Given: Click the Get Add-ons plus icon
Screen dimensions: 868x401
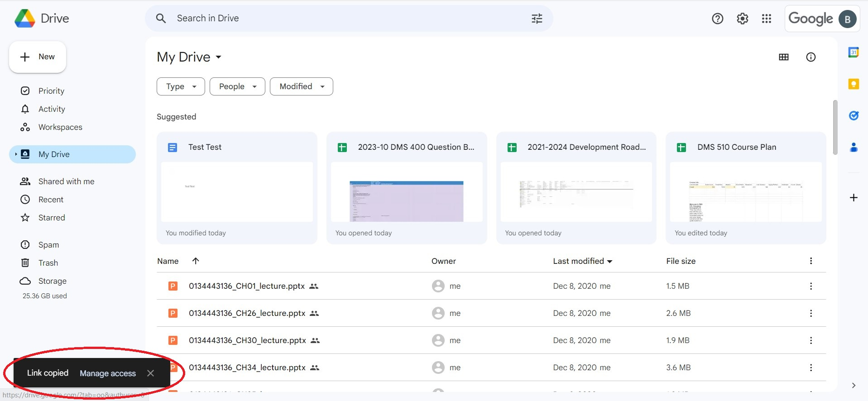Looking at the screenshot, I should pyautogui.click(x=854, y=198).
